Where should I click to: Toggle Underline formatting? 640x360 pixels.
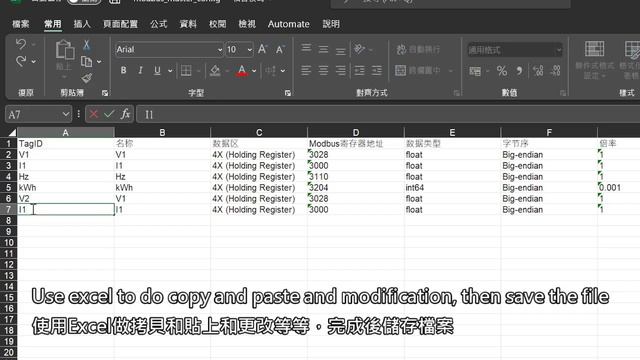157,71
